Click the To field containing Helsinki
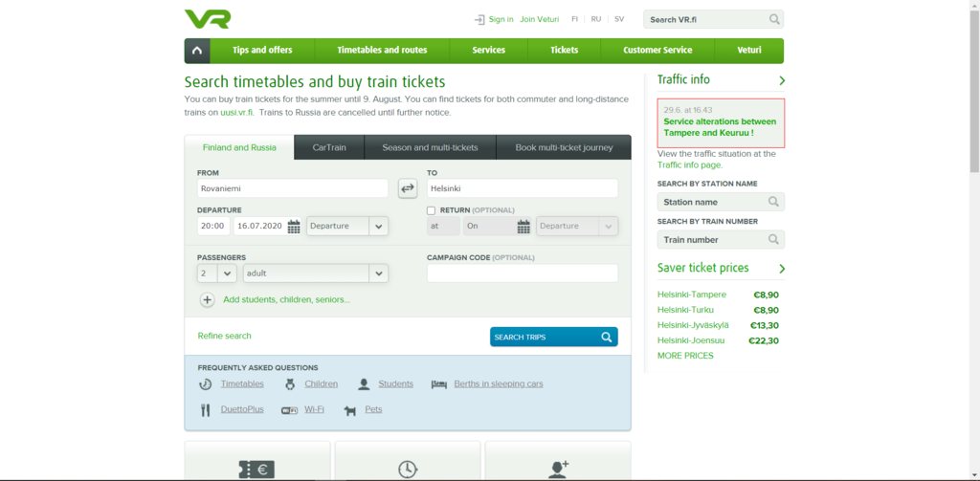The height and width of the screenshot is (481, 980). tap(523, 188)
